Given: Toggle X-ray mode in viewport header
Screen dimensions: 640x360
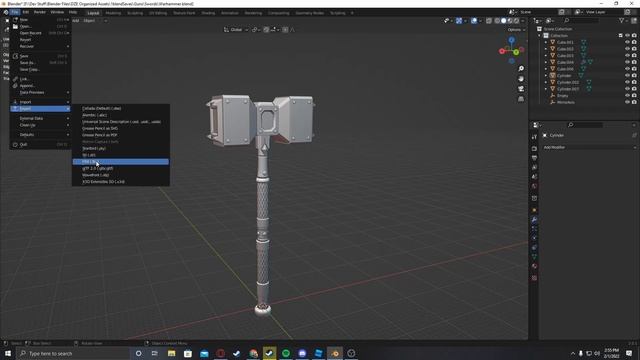Looking at the screenshot, I should point(489,20).
